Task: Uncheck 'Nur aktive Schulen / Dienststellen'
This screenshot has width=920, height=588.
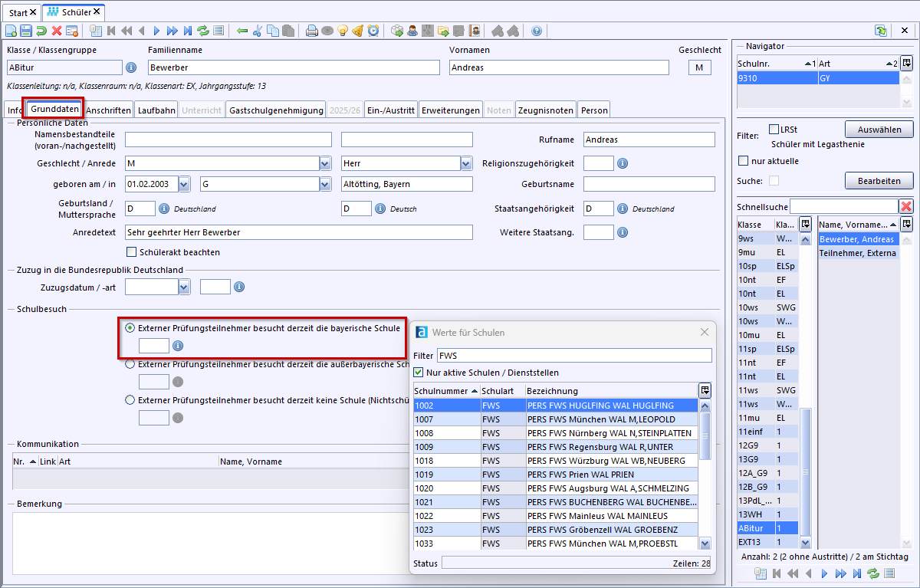Action: tap(419, 373)
